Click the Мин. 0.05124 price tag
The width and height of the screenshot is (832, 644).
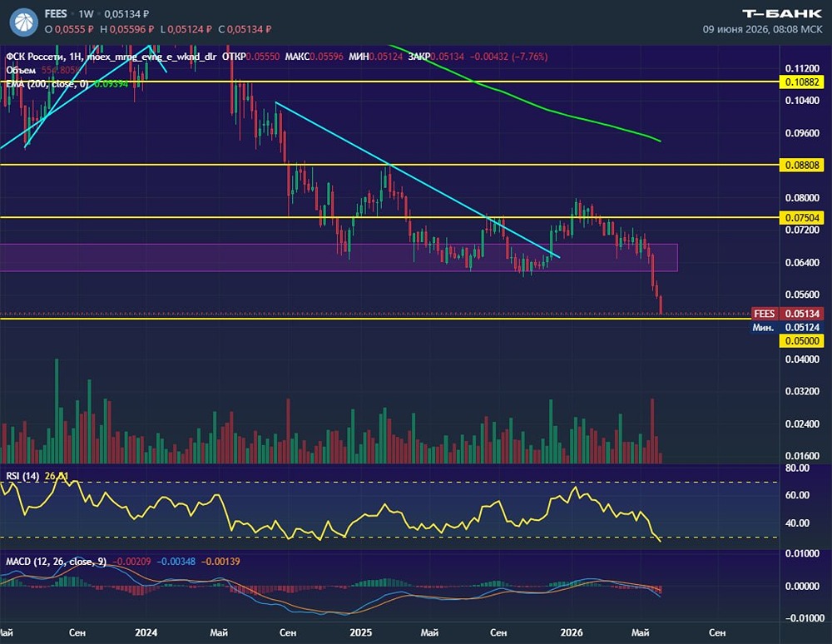pyautogui.click(x=787, y=327)
